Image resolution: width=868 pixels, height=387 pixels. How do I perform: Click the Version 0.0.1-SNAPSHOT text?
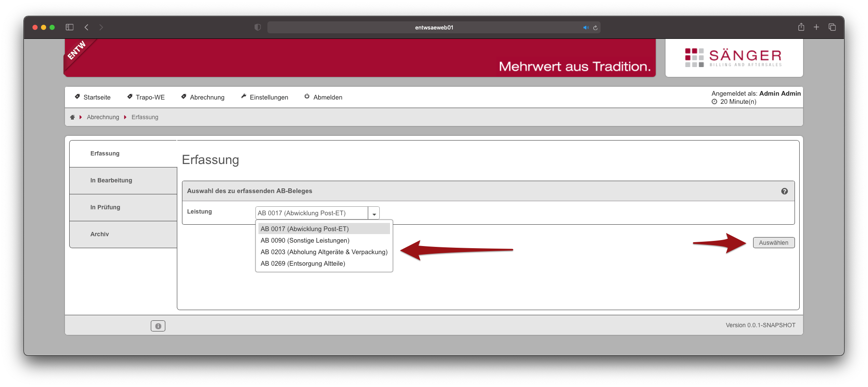pyautogui.click(x=760, y=325)
